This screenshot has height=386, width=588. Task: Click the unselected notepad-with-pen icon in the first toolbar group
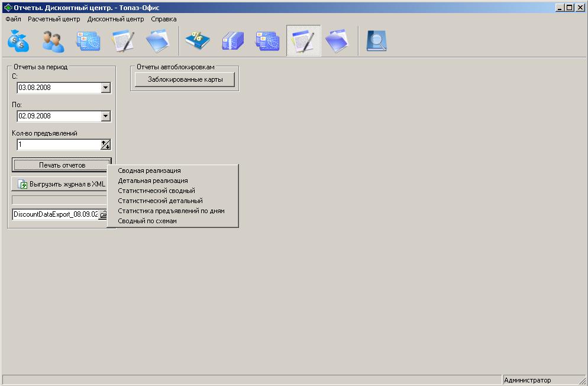(x=123, y=40)
